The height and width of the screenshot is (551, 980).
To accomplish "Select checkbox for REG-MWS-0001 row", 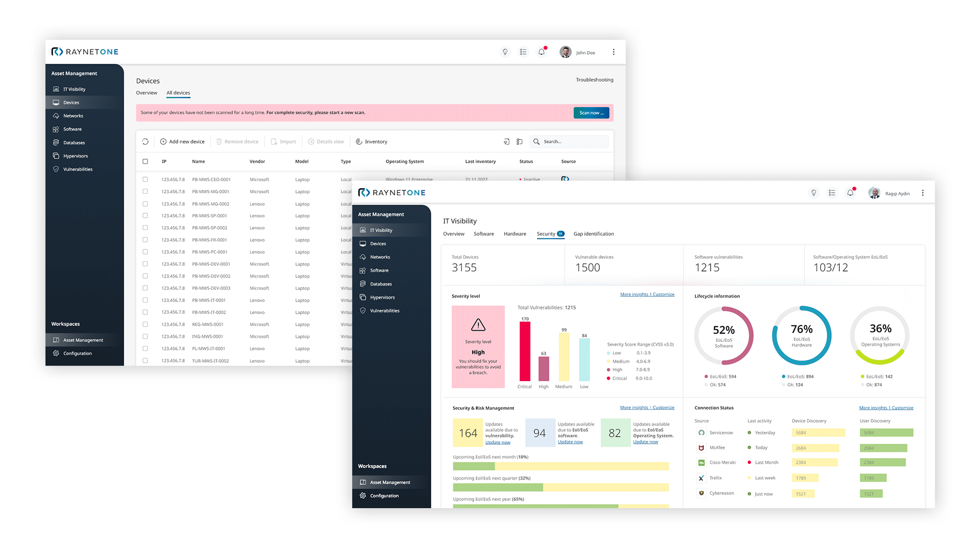I will [x=145, y=324].
